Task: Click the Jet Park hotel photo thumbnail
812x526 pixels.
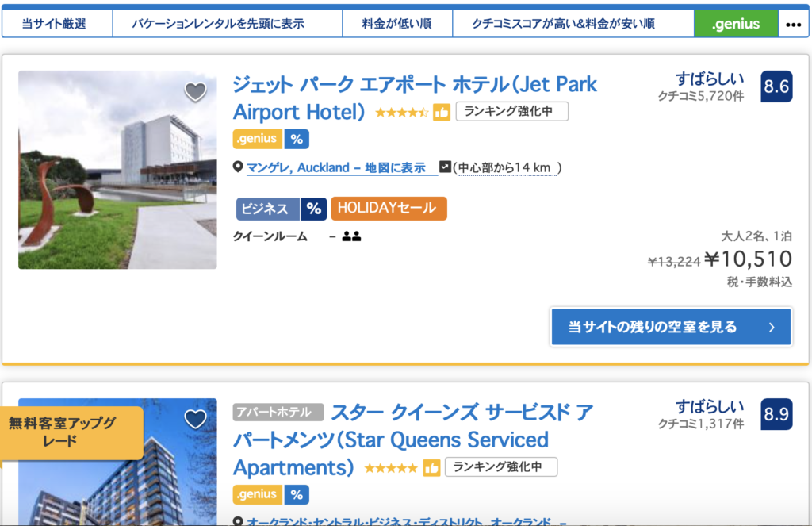Action: pos(117,170)
